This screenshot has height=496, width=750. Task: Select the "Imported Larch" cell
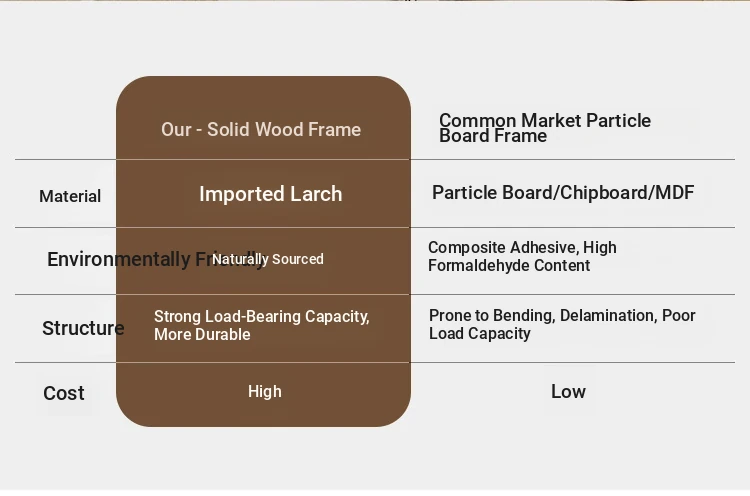[x=270, y=194]
